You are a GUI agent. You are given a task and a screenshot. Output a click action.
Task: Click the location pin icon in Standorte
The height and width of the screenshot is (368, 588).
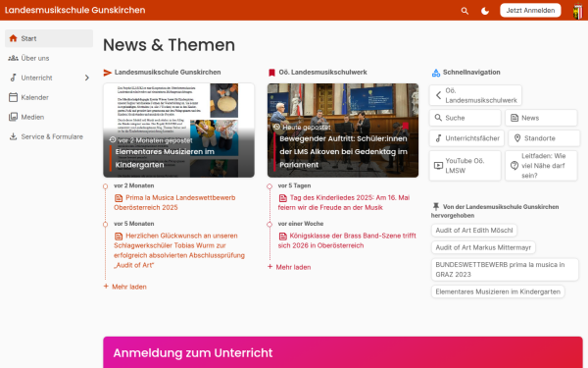tap(517, 138)
